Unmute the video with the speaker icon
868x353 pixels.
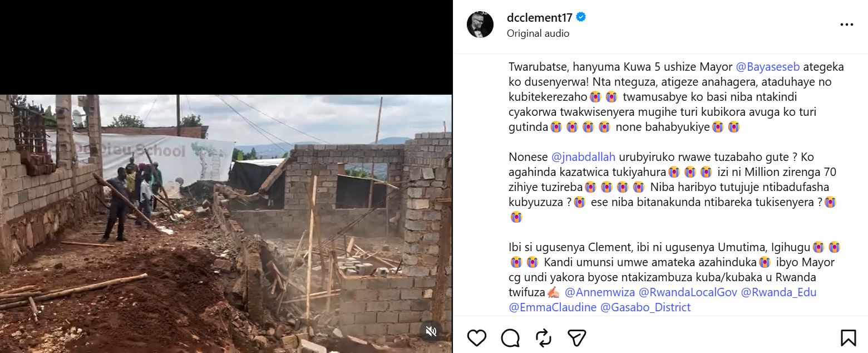tap(431, 332)
